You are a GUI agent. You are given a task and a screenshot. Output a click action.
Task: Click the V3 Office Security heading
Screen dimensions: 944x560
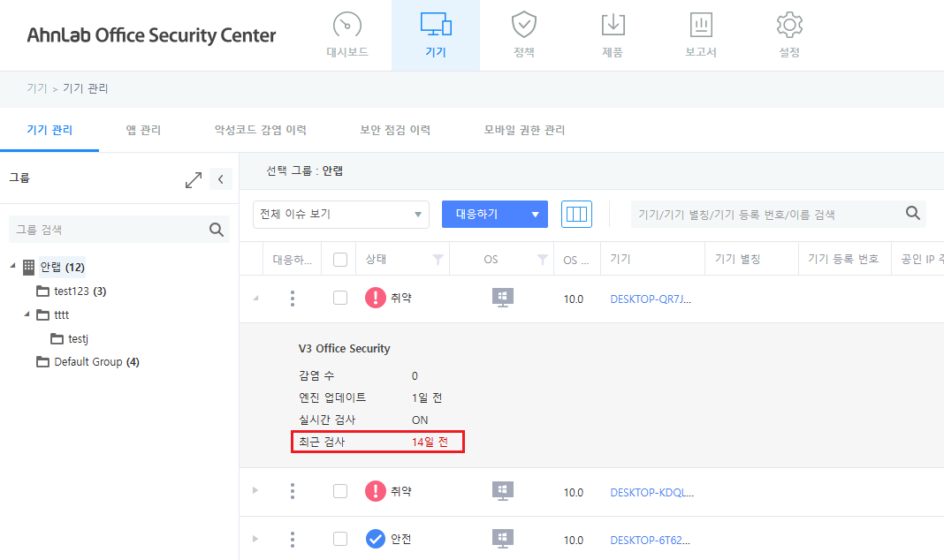pos(345,349)
